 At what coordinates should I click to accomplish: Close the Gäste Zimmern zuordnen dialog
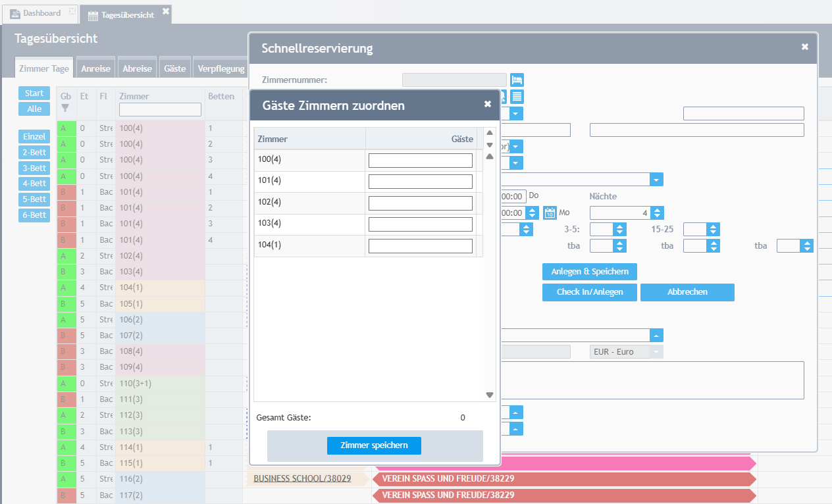[x=487, y=104]
